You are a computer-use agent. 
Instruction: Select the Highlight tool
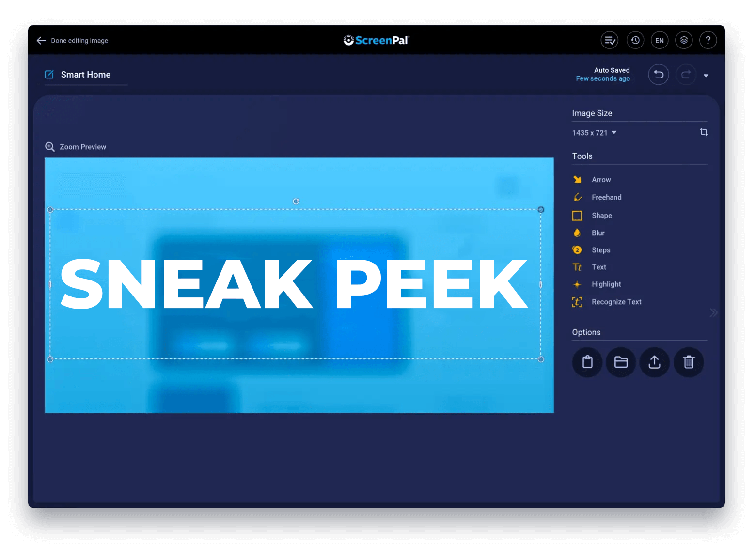tap(606, 284)
